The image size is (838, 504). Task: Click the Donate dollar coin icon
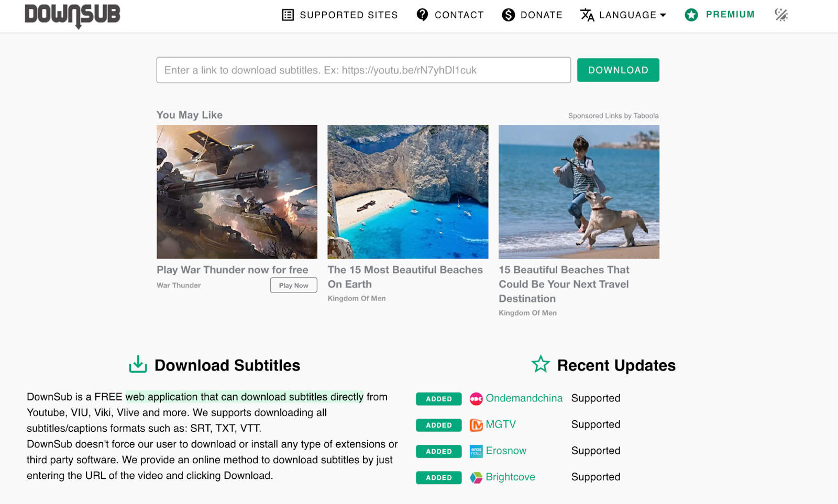click(x=508, y=15)
